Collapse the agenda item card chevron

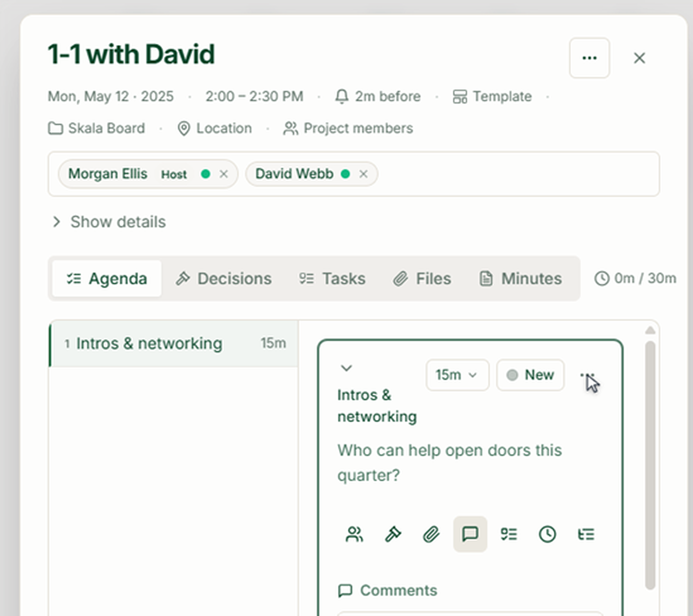[346, 368]
